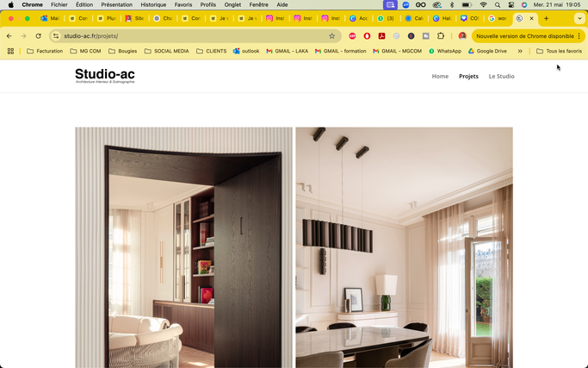Open the Apple menu
This screenshot has width=588, height=368.
(11, 5)
